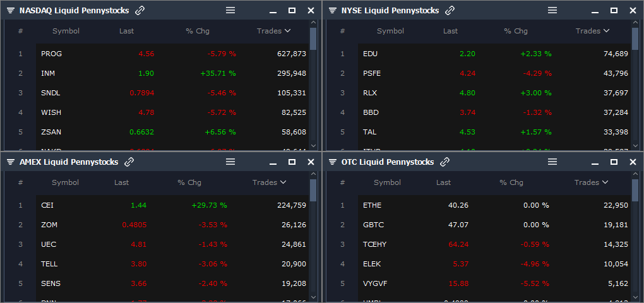Screen dimensions: 644x303
Task: Open the hamburger menu of NASDAQ Liquid Pennystocks panel
Action: 230,10
